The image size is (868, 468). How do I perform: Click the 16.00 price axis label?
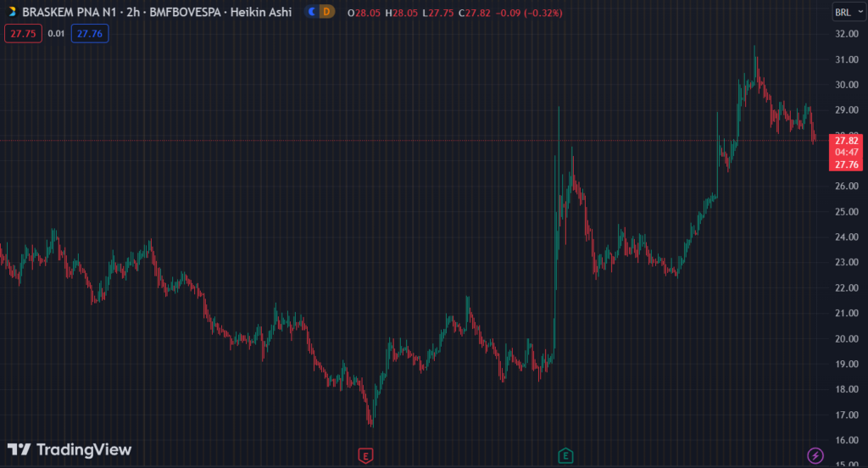tap(847, 440)
